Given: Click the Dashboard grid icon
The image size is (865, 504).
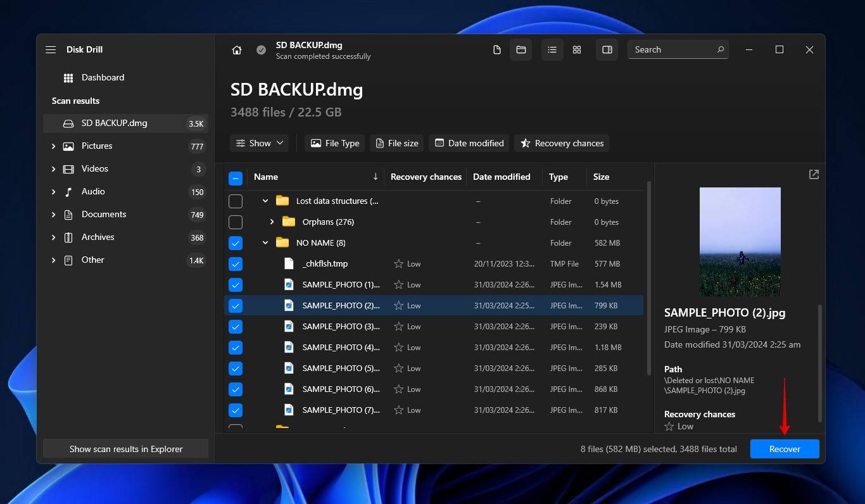Looking at the screenshot, I should click(68, 78).
